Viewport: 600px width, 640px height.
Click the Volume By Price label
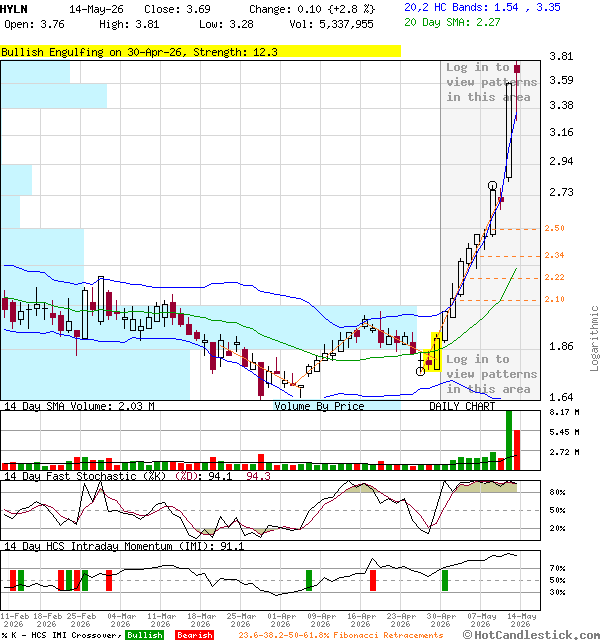(319, 406)
